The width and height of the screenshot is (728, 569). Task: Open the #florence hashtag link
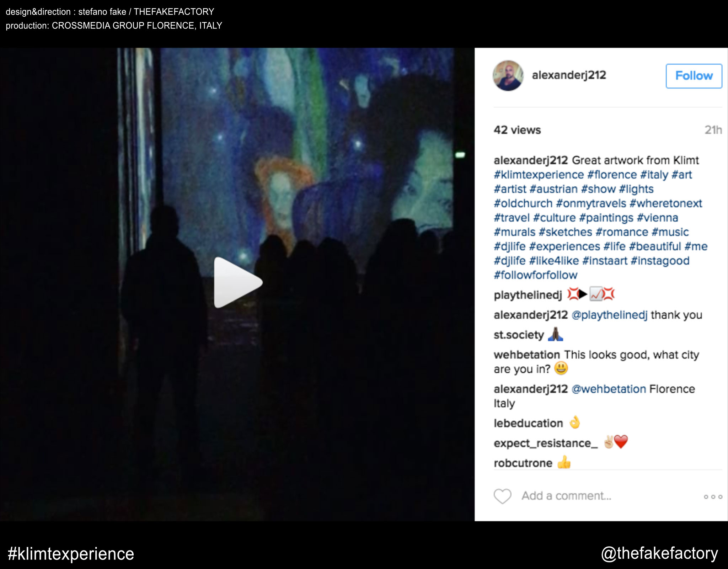pyautogui.click(x=612, y=175)
